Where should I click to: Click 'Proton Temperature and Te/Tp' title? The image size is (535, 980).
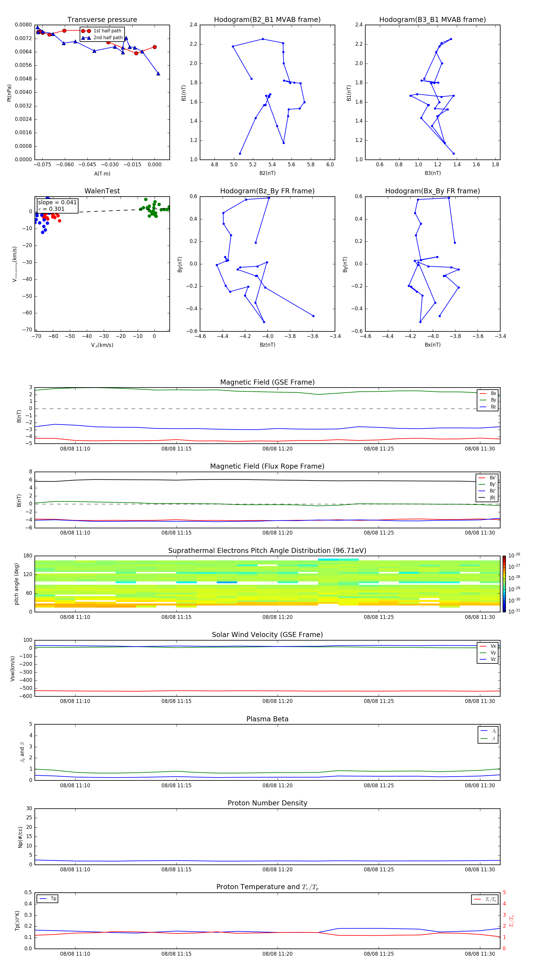click(x=267, y=887)
